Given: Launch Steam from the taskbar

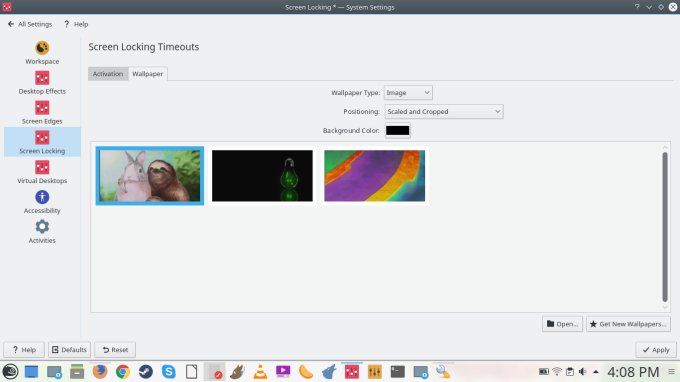Looking at the screenshot, I should point(146,372).
